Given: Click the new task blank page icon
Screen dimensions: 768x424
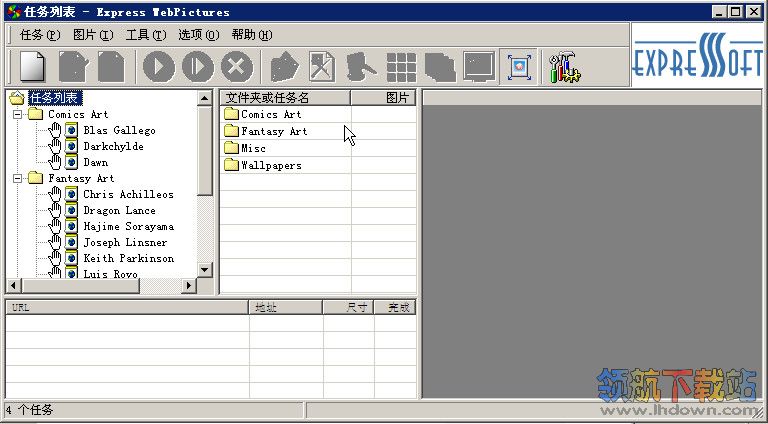Looking at the screenshot, I should [32, 67].
